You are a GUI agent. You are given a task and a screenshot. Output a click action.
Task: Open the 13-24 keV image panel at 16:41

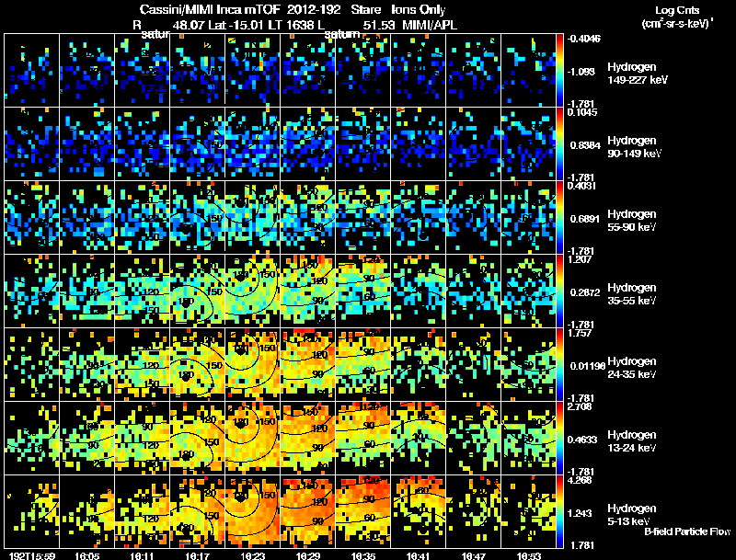click(x=419, y=438)
